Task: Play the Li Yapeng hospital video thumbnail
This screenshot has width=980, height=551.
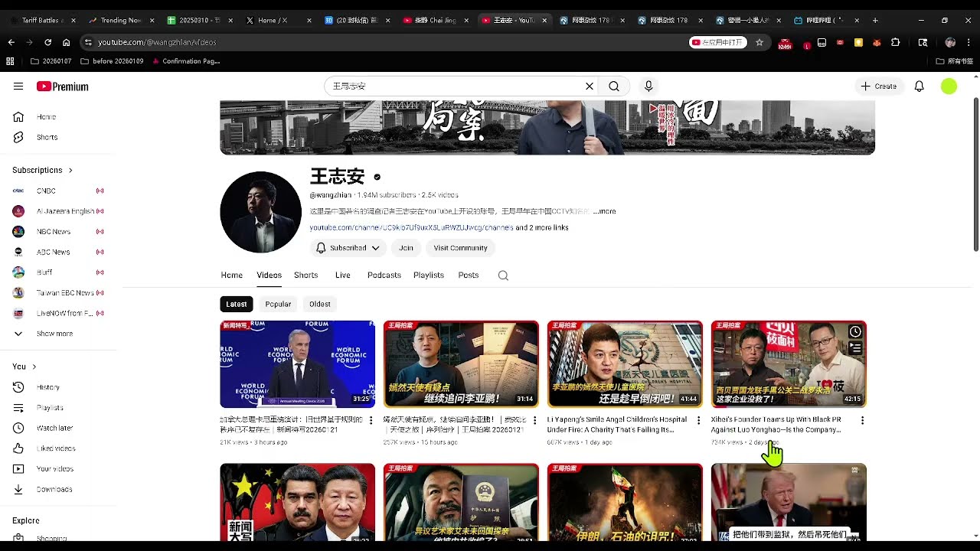Action: 625,364
